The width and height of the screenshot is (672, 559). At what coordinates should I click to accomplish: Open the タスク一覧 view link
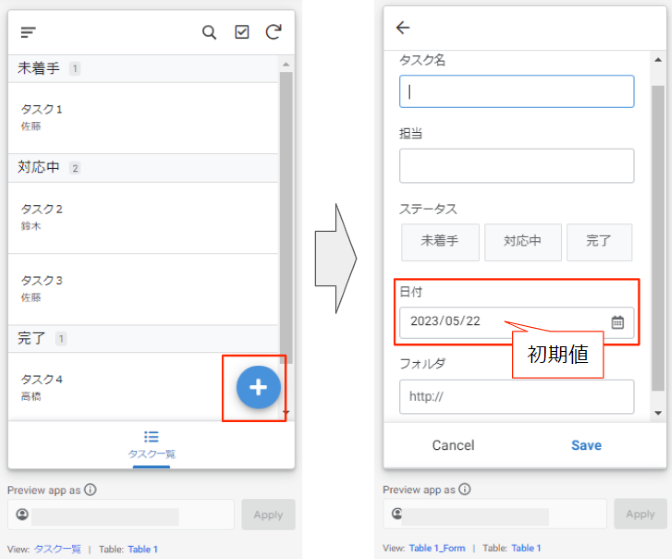tap(57, 549)
